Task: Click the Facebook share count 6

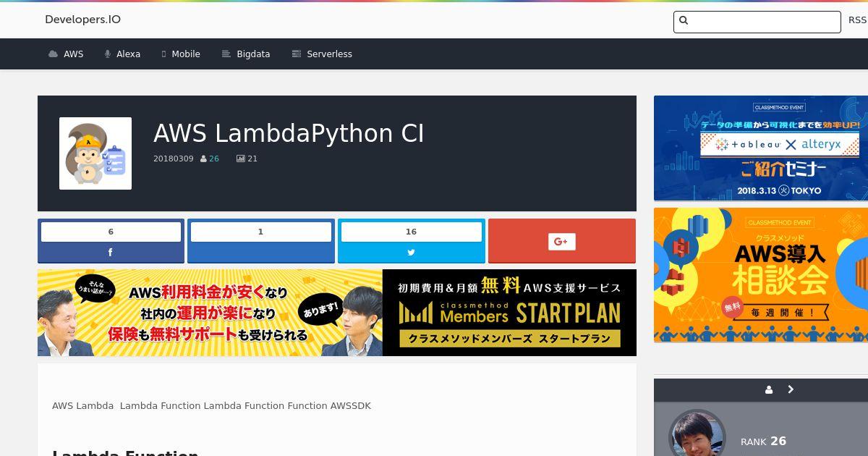Action: [x=111, y=232]
